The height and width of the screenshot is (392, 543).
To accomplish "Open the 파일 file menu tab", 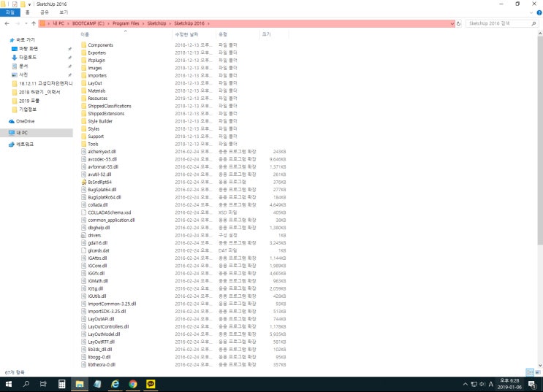I will click(x=10, y=12).
